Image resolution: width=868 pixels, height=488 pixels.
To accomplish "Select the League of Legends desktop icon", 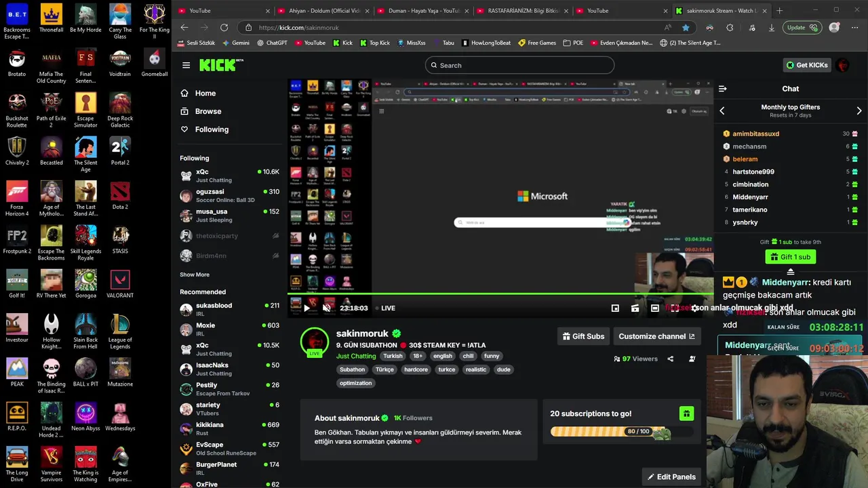I will point(120,330).
